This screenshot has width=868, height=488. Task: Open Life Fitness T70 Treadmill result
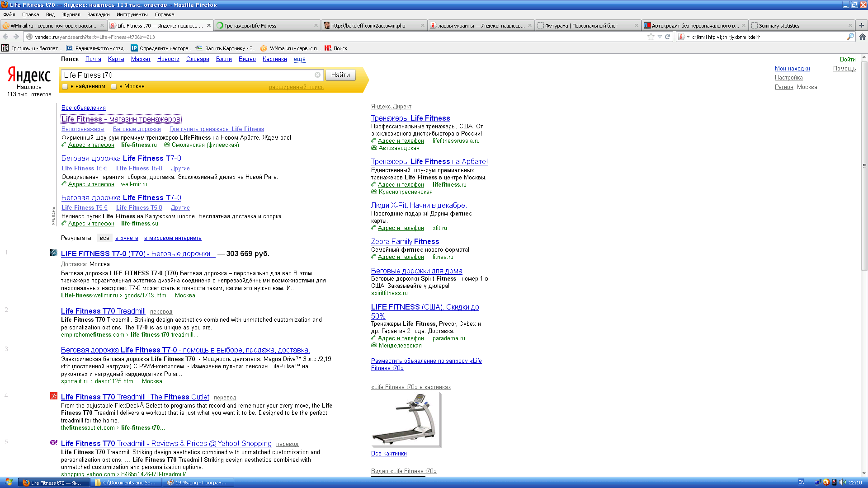point(103,311)
